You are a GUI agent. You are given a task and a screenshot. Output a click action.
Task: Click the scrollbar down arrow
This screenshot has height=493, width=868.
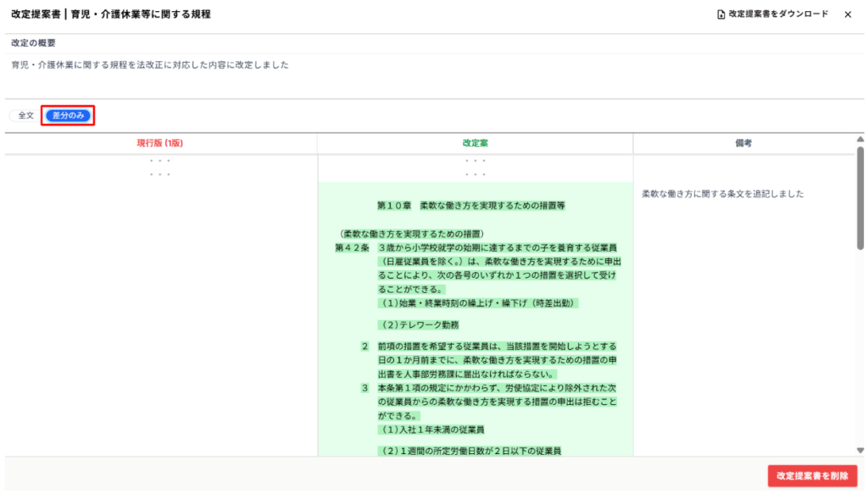[860, 451]
